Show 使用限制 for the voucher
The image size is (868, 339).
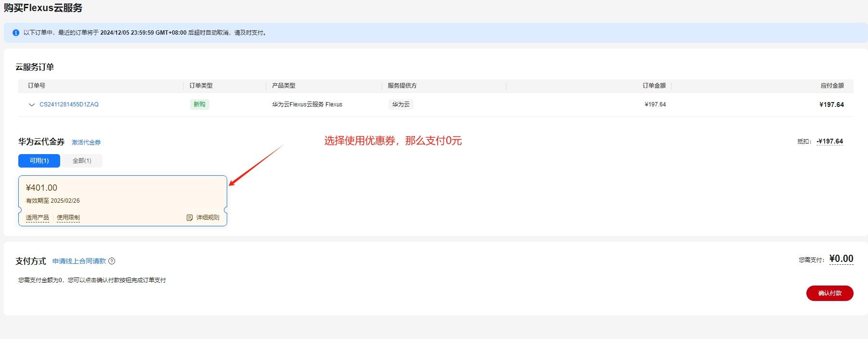click(x=68, y=218)
